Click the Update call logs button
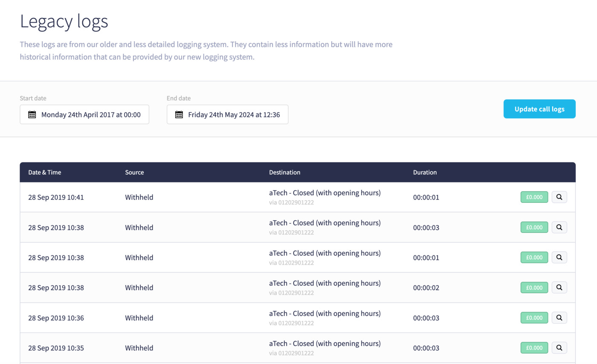Viewport: 597px width, 364px height. pos(539,109)
